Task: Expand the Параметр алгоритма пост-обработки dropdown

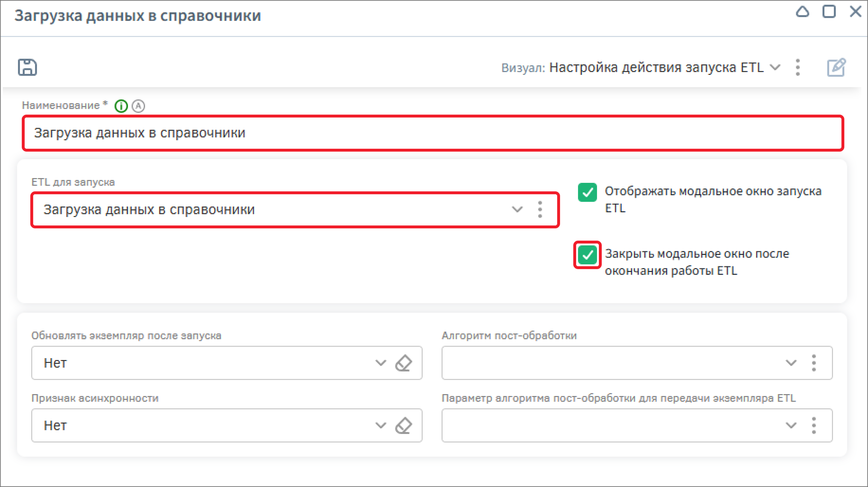Action: click(791, 426)
